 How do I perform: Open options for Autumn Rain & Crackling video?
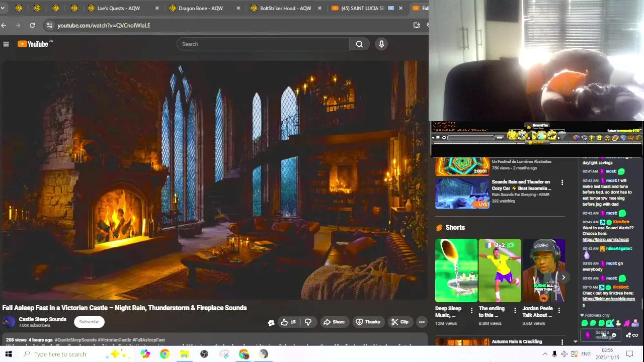(562, 342)
